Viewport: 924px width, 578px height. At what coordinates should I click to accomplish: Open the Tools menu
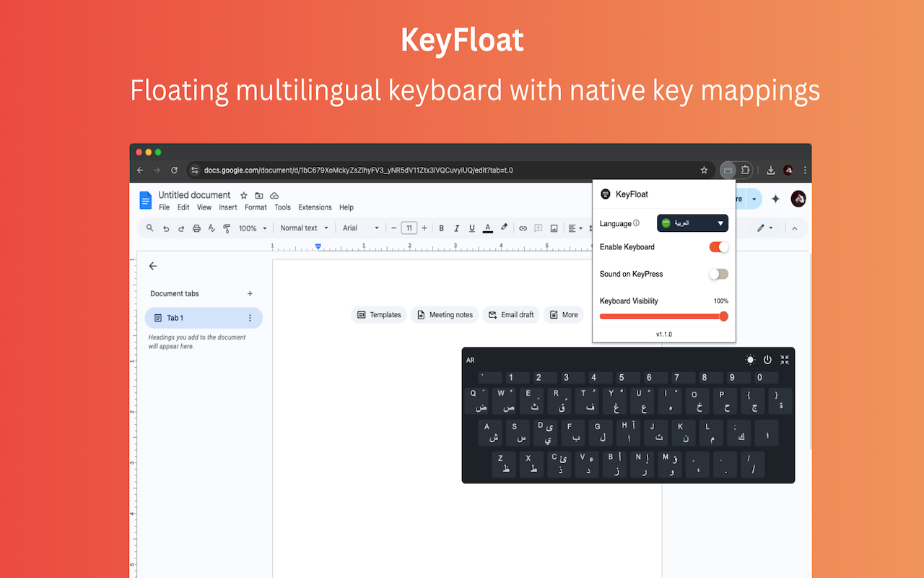(x=282, y=207)
